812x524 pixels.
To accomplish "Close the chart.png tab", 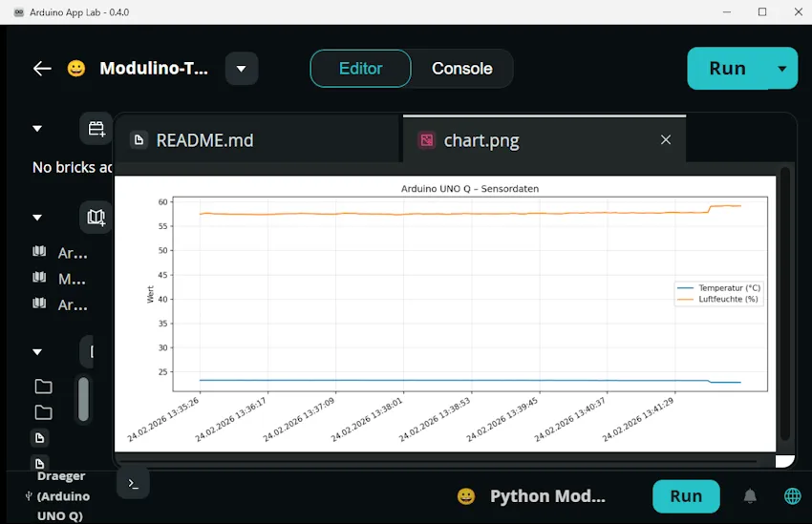I will click(x=666, y=140).
